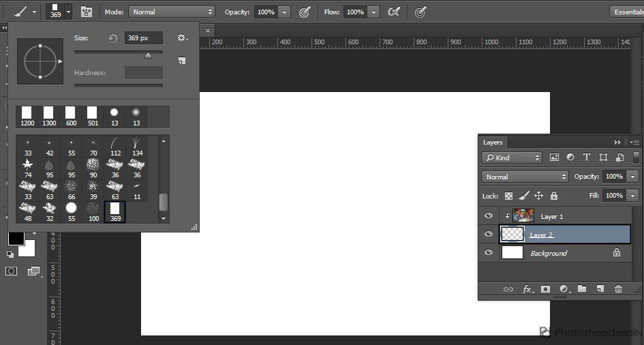This screenshot has width=644, height=345.
Task: Toggle pressure for opacity control
Action: [x=305, y=12]
